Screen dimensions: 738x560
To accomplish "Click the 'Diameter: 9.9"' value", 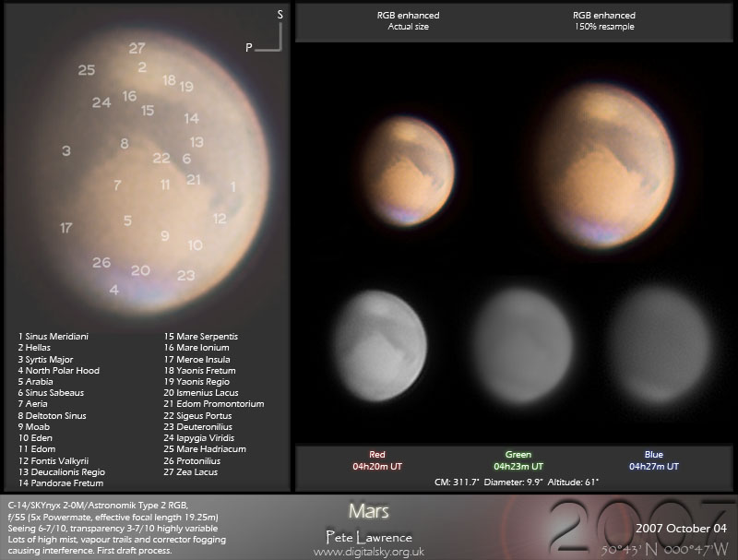I will pos(513,482).
